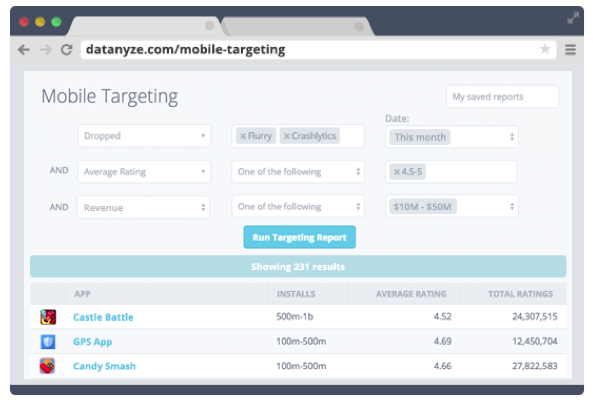This screenshot has width=593, height=402.
Task: Open the 'This month' date dropdown
Action: [452, 137]
